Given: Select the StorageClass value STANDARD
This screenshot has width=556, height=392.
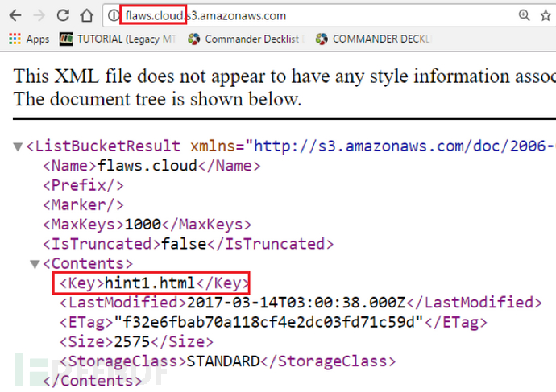Looking at the screenshot, I should (x=223, y=361).
